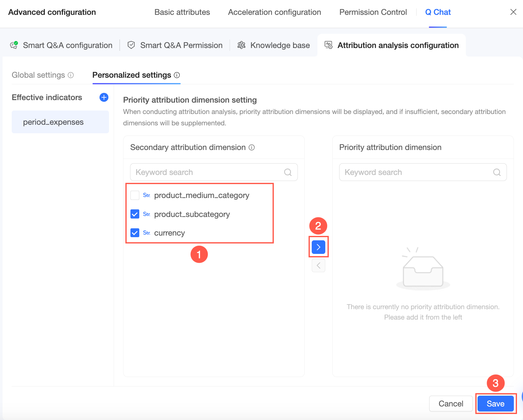
Task: Click the Personalized settings info icon
Action: [177, 75]
